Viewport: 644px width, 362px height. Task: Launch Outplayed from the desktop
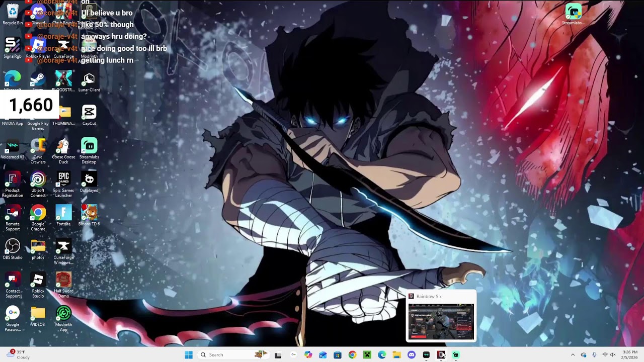tap(89, 183)
